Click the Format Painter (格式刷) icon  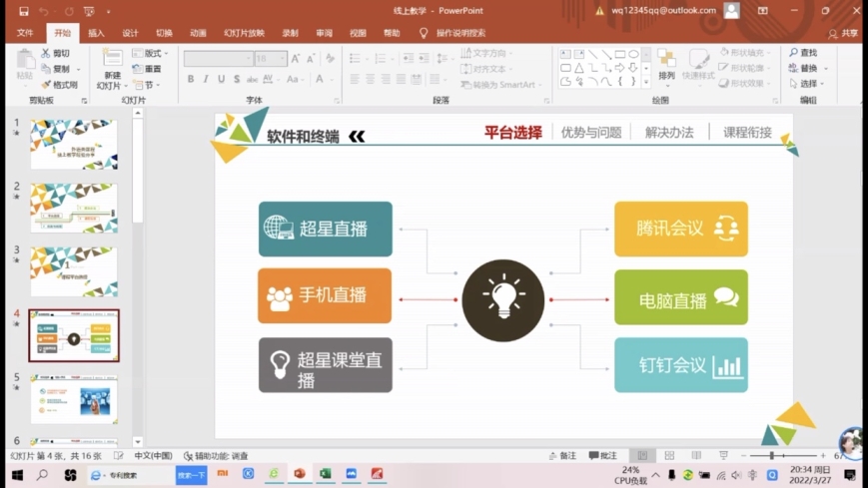point(46,85)
